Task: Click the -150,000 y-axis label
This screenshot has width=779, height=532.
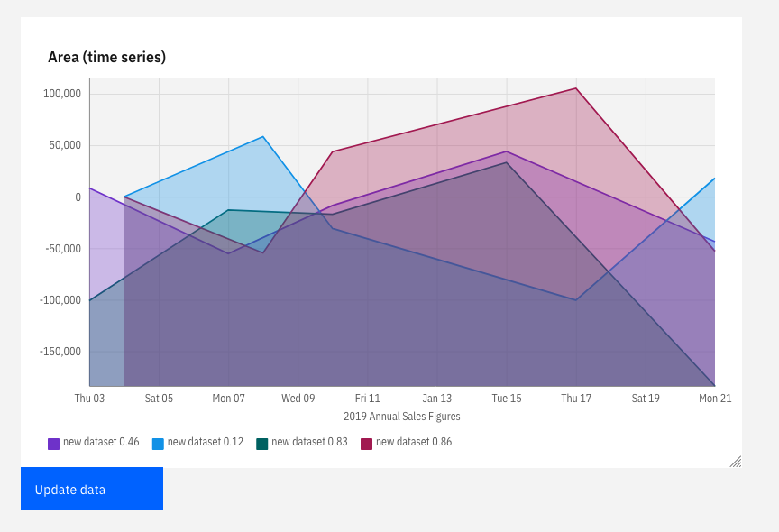Action: pos(60,352)
